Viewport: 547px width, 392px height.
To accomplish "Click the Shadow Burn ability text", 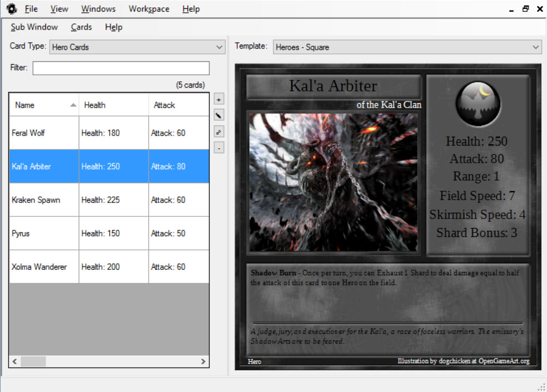I will pyautogui.click(x=385, y=278).
